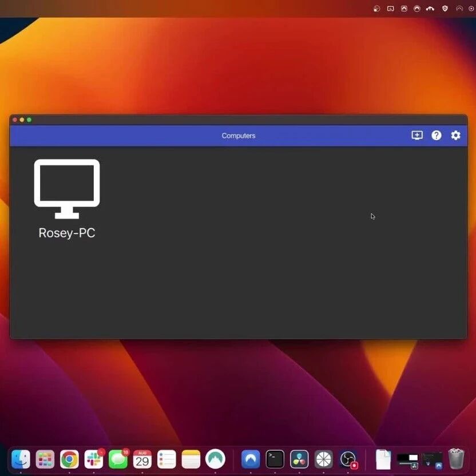Open OBS Studio from the dock
Image resolution: width=476 pixels, height=476 pixels.
(348, 459)
